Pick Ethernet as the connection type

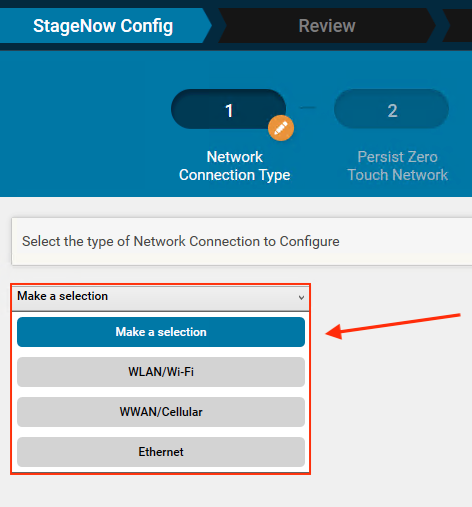tap(161, 452)
